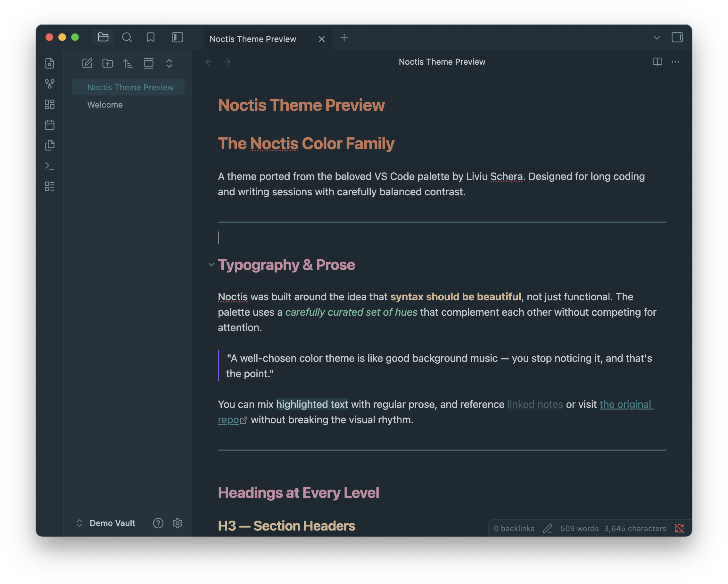Open quick switcher ribbon icon

[x=50, y=63]
